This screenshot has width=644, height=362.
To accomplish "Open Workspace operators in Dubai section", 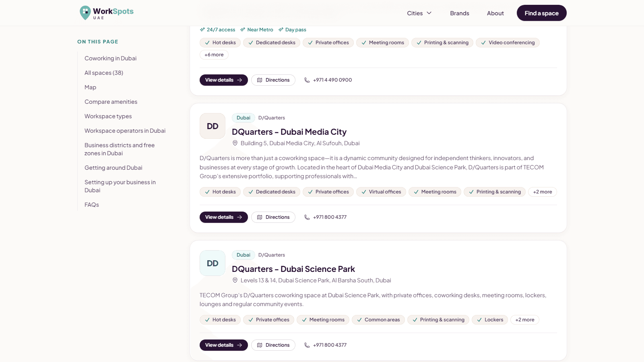I will pyautogui.click(x=125, y=131).
